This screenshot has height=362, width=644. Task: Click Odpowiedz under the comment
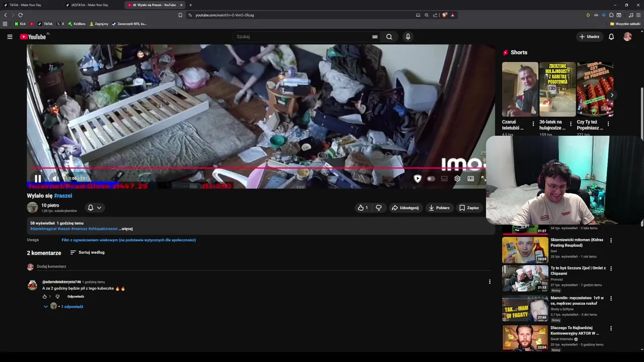tap(76, 297)
